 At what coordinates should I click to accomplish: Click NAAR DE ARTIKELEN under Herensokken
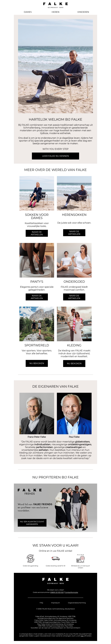(x=74, y=233)
